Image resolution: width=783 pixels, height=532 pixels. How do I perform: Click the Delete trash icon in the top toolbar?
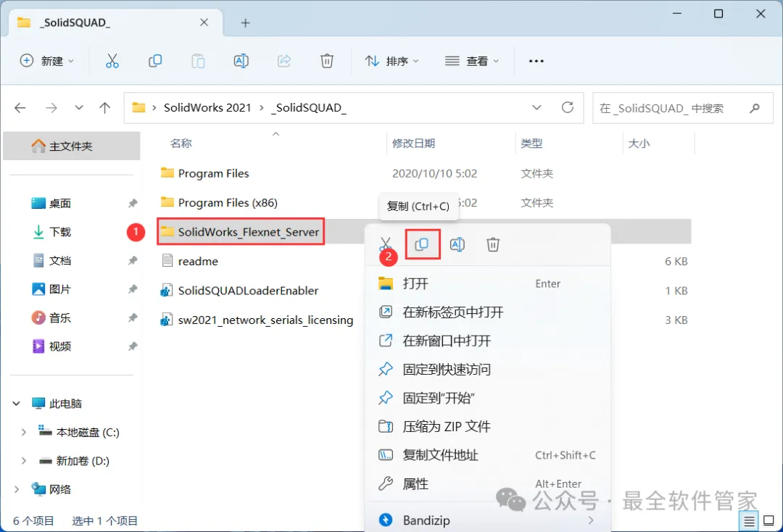point(326,61)
